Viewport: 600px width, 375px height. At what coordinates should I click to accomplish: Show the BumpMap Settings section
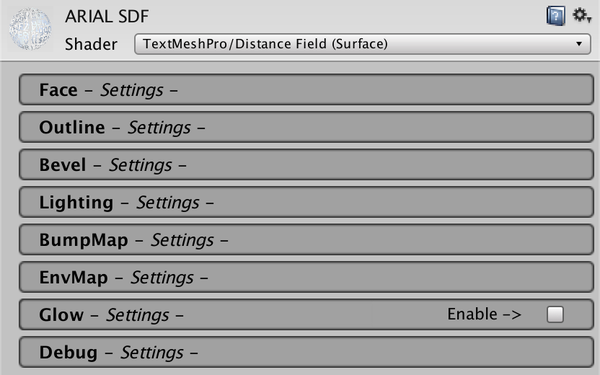point(306,240)
